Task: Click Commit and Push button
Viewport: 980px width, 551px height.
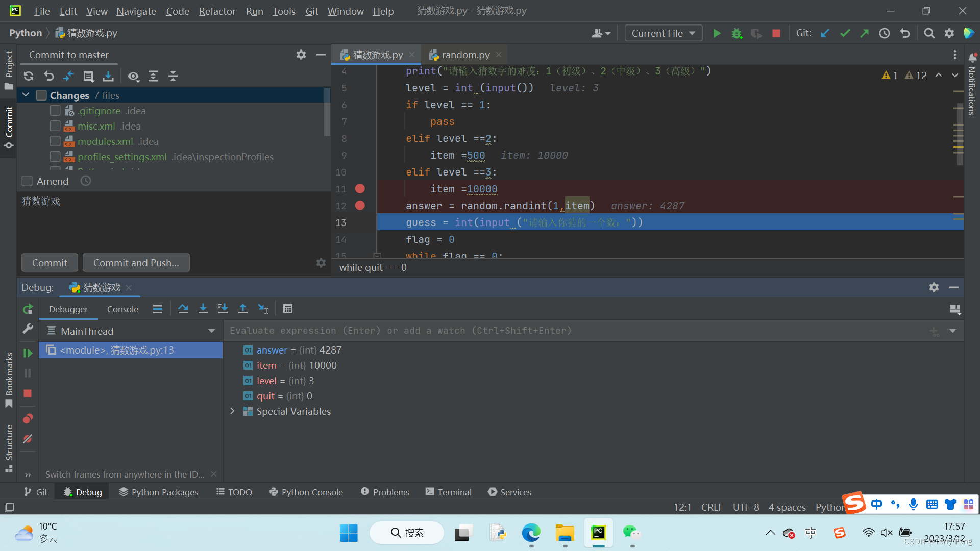Action: (136, 263)
